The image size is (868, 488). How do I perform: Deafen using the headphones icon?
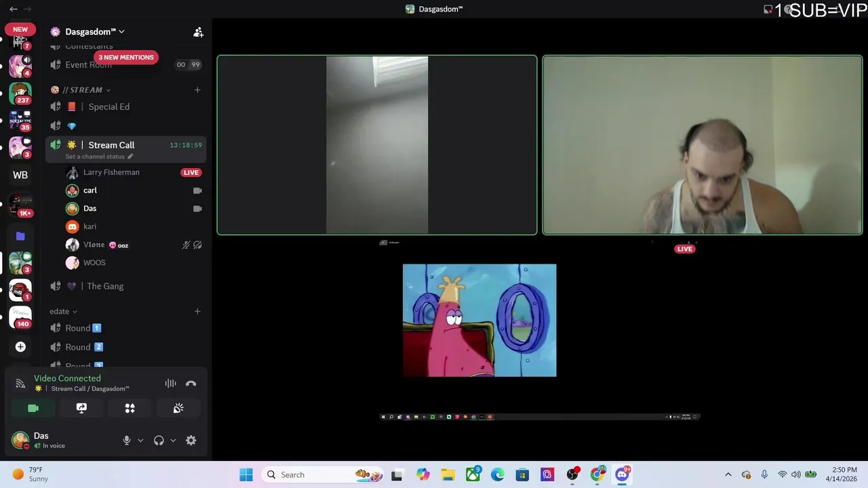click(x=159, y=440)
